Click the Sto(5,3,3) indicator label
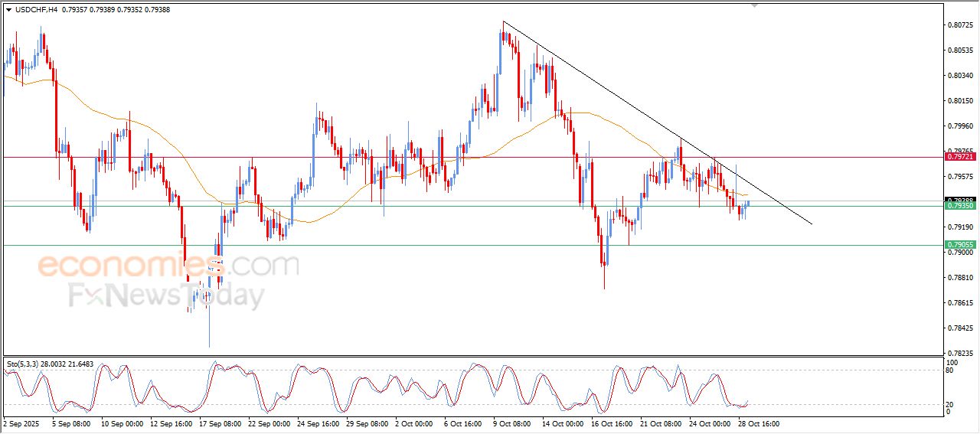 27,364
